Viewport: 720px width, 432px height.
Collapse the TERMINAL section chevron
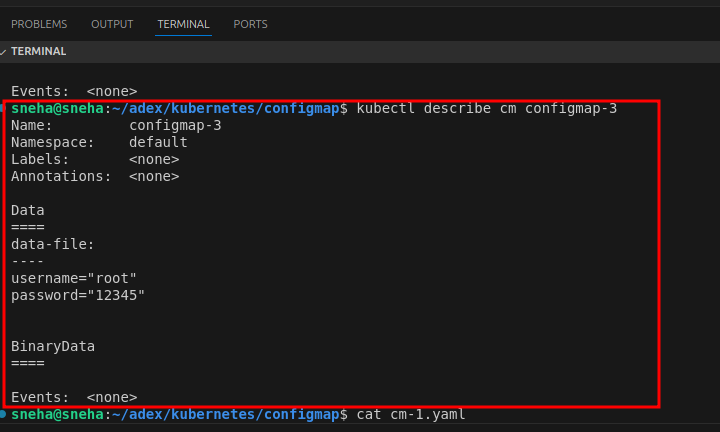tap(5, 51)
